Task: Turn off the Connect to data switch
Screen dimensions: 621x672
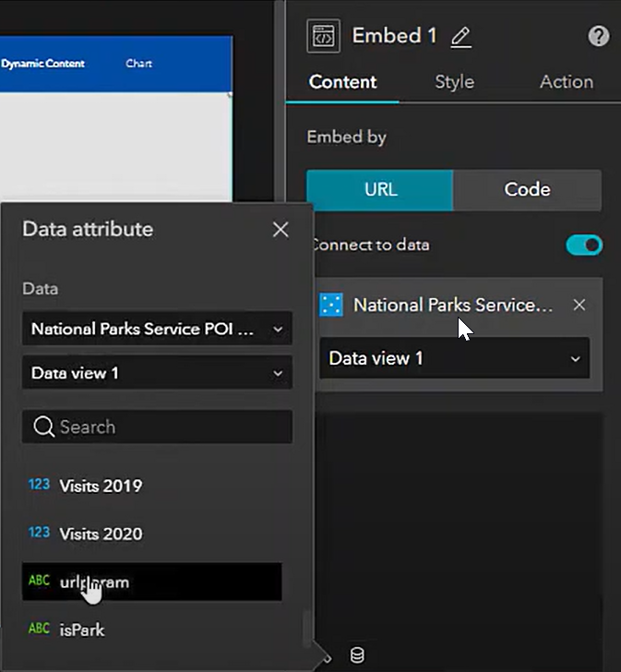Action: coord(583,246)
